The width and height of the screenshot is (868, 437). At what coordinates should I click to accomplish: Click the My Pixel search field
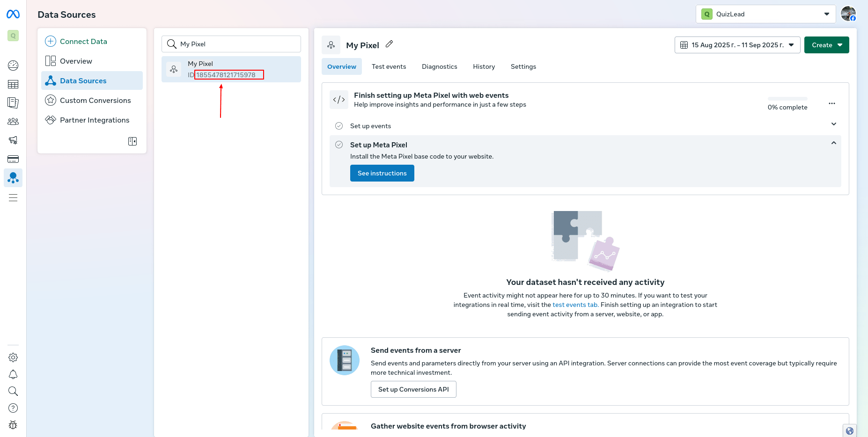[231, 44]
